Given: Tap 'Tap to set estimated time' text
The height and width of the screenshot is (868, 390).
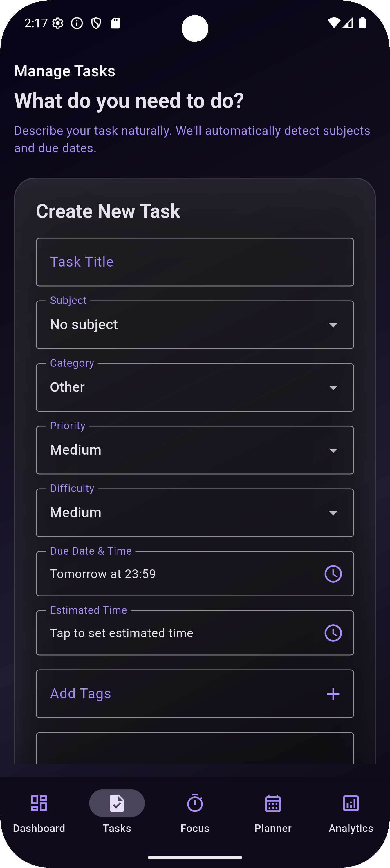Looking at the screenshot, I should point(121,633).
